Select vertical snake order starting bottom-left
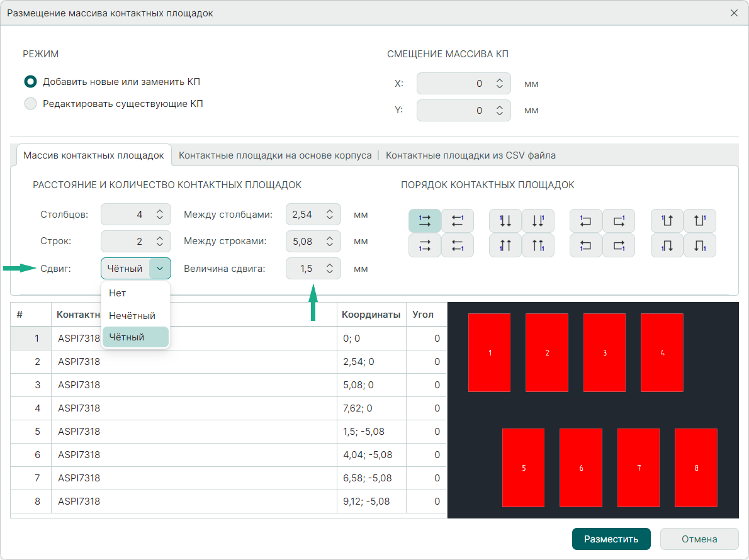The width and height of the screenshot is (749, 560). point(667,245)
